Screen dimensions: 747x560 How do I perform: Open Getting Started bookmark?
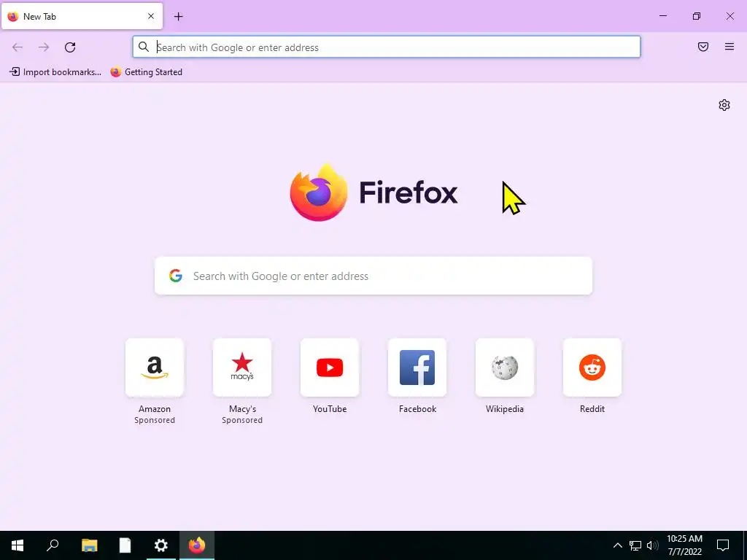(146, 72)
